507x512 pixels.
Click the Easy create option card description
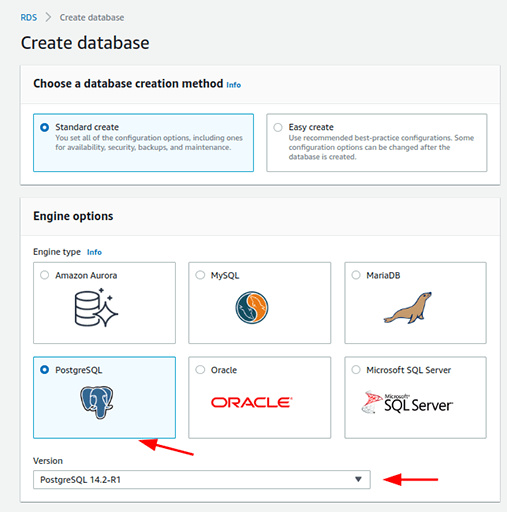click(381, 147)
